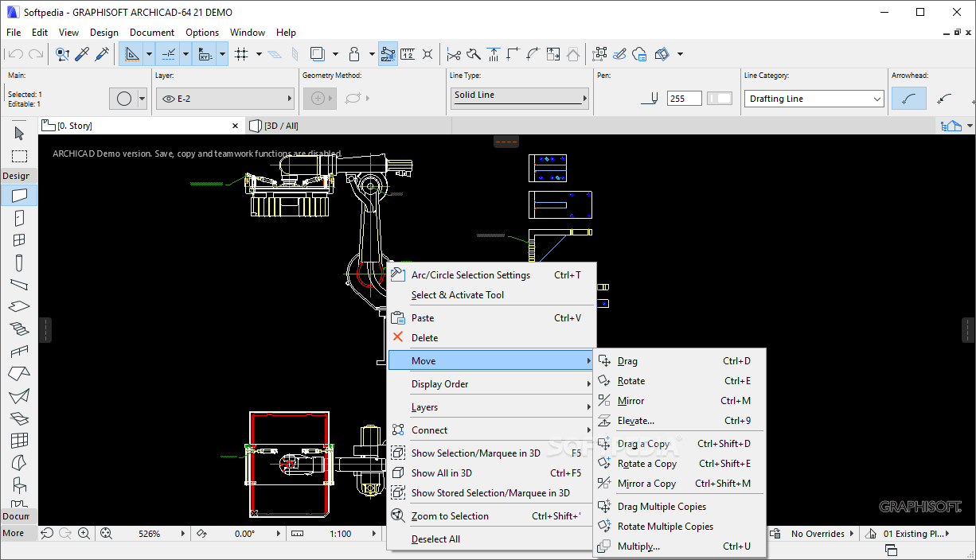Pick the Window tool
Image resolution: width=976 pixels, height=560 pixels.
pyautogui.click(x=19, y=239)
